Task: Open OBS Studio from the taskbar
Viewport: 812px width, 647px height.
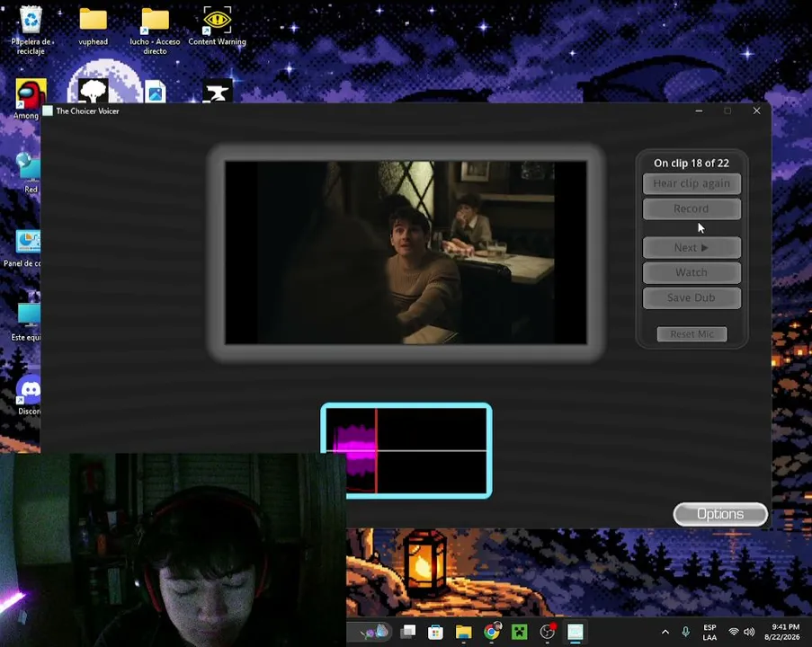Action: point(548,632)
